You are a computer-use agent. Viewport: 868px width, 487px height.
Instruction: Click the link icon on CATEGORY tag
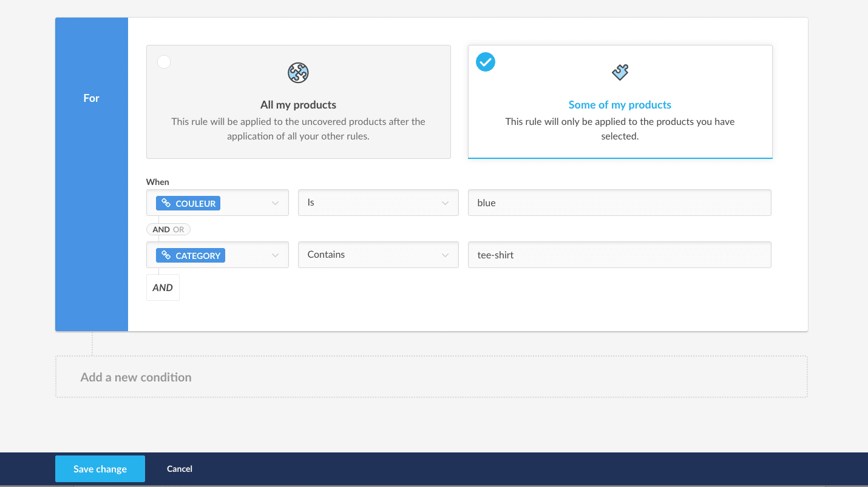(166, 255)
